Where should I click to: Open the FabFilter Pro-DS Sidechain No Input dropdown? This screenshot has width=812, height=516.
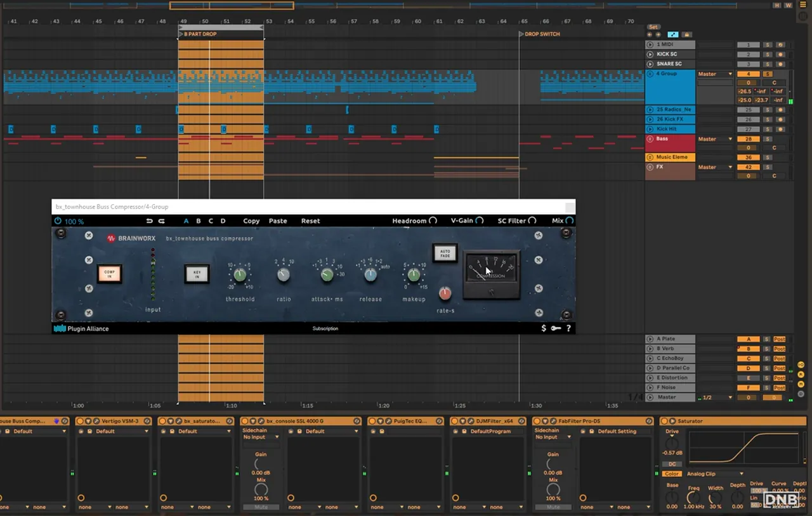point(553,437)
